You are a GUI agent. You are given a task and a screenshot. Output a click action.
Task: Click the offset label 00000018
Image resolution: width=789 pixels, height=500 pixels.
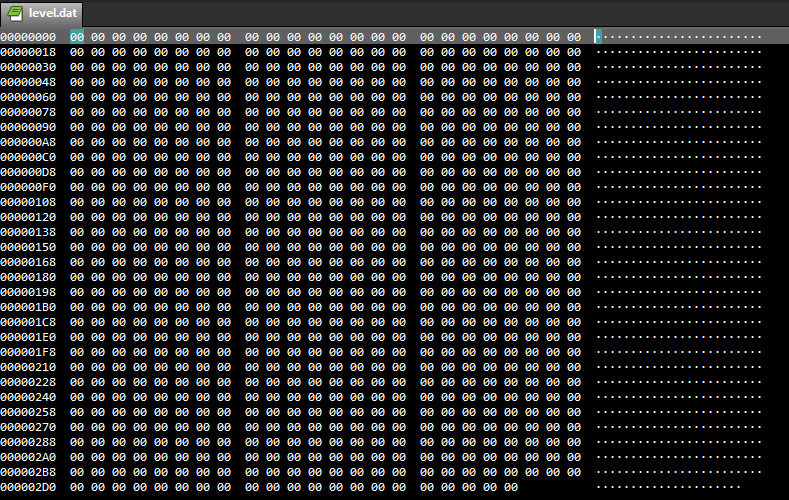(28, 52)
